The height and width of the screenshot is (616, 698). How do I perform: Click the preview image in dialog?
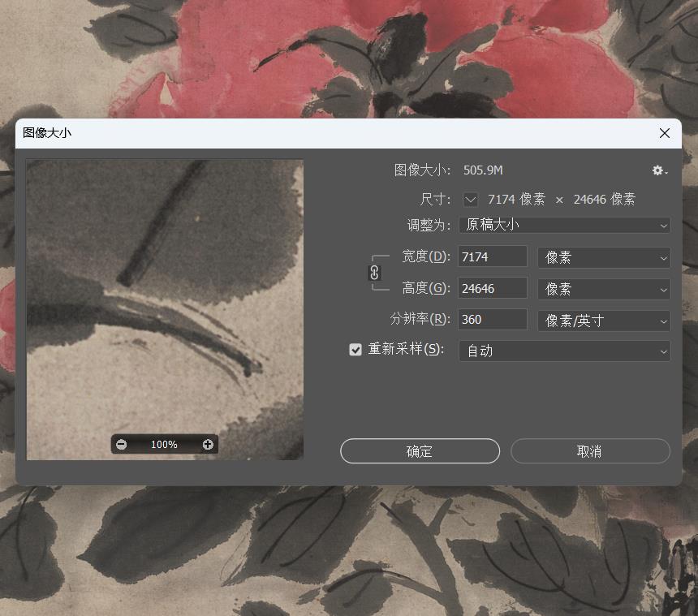click(165, 310)
